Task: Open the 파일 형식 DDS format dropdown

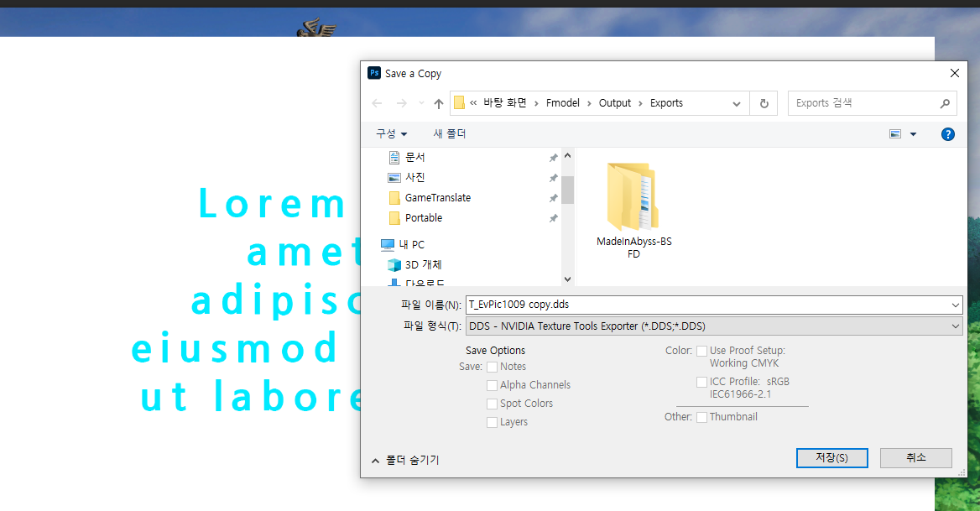Action: click(x=714, y=326)
